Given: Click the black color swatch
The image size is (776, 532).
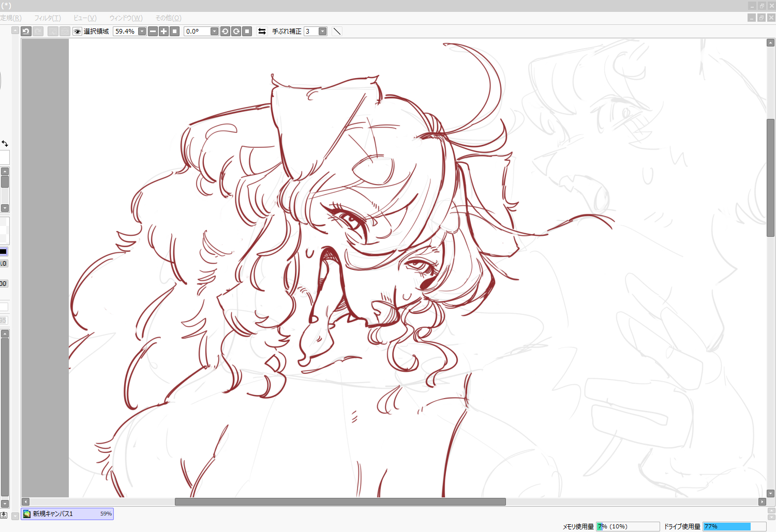Looking at the screenshot, I should click(3, 252).
